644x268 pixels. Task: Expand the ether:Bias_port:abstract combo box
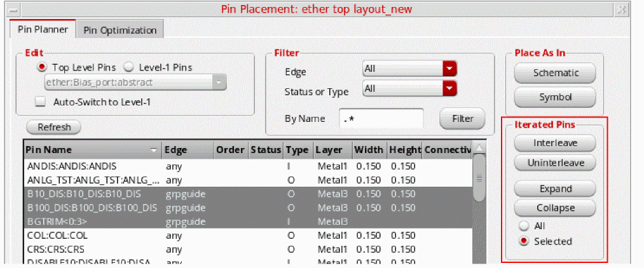click(219, 82)
